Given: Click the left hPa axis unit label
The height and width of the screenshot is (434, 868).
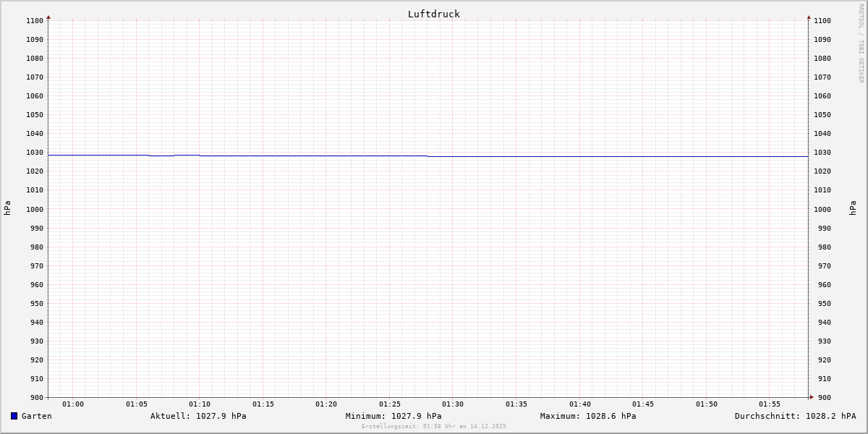Looking at the screenshot, I should pyautogui.click(x=7, y=208).
